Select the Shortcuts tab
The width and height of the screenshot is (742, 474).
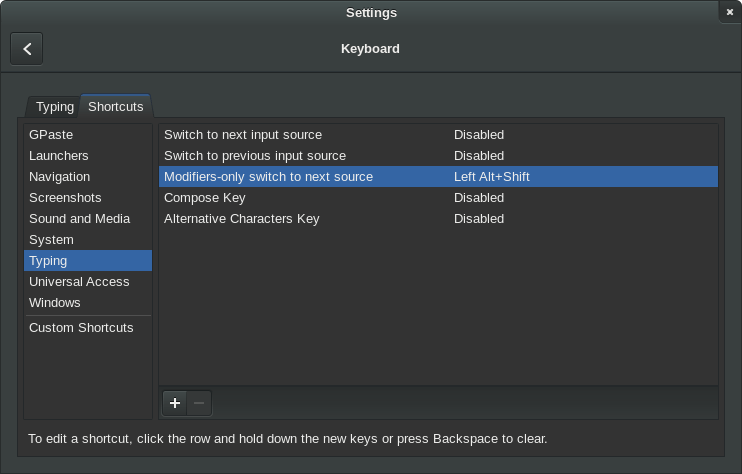pyautogui.click(x=115, y=106)
